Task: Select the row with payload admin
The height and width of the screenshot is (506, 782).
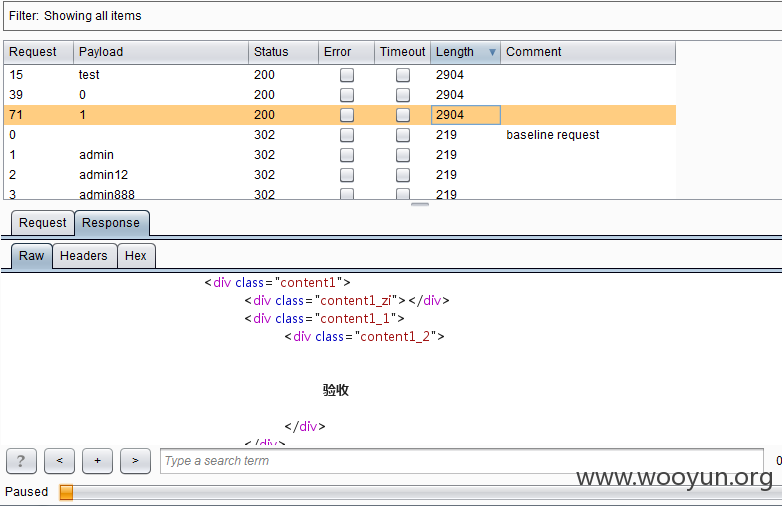Action: (340, 155)
